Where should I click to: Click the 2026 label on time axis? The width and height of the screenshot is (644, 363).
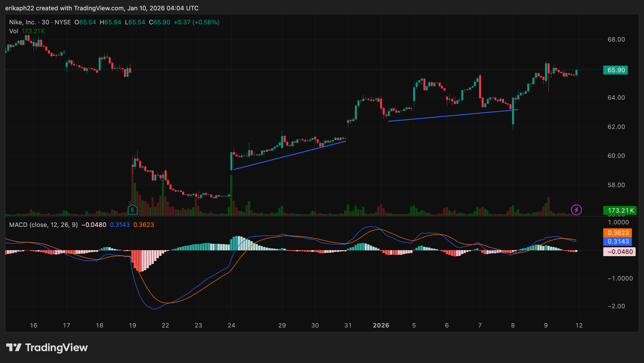click(381, 325)
